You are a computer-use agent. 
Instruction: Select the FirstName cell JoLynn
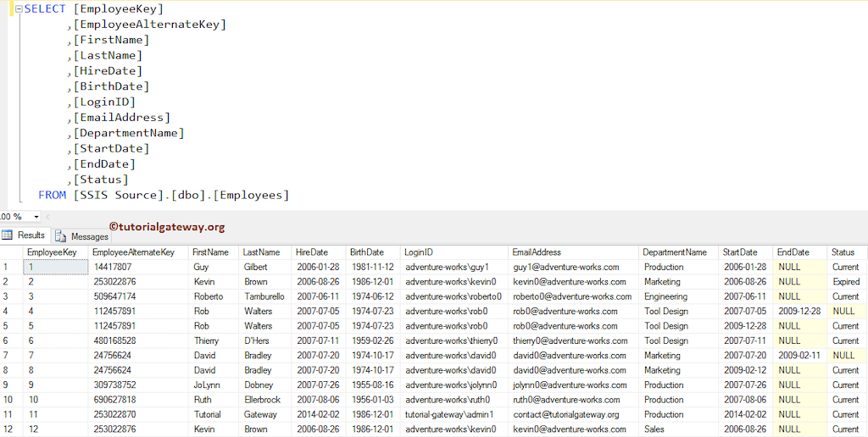point(214,385)
